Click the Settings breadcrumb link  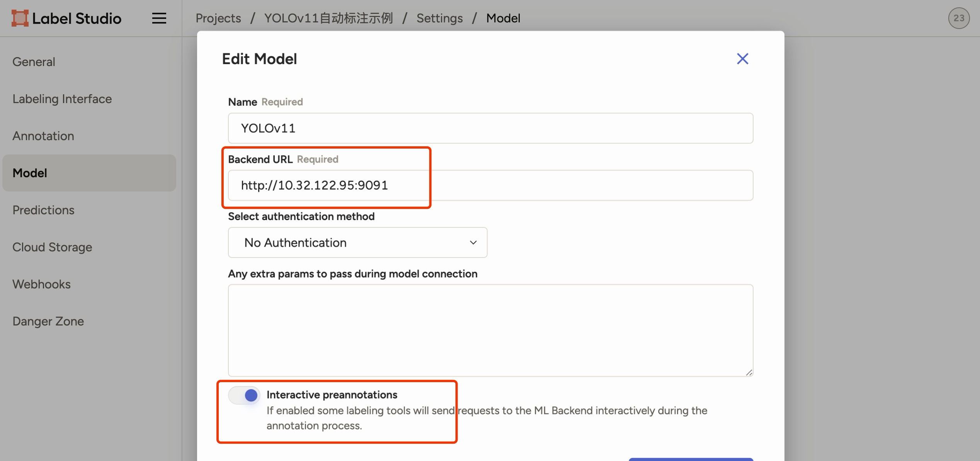[439, 18]
